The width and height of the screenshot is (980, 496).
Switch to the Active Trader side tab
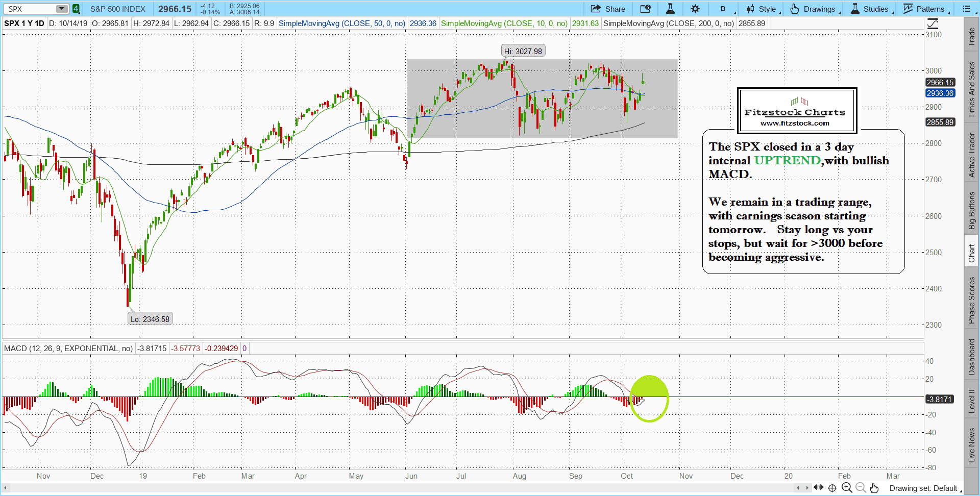pos(972,155)
